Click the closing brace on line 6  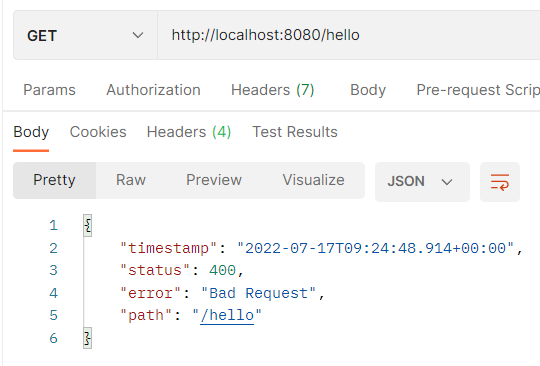click(87, 338)
